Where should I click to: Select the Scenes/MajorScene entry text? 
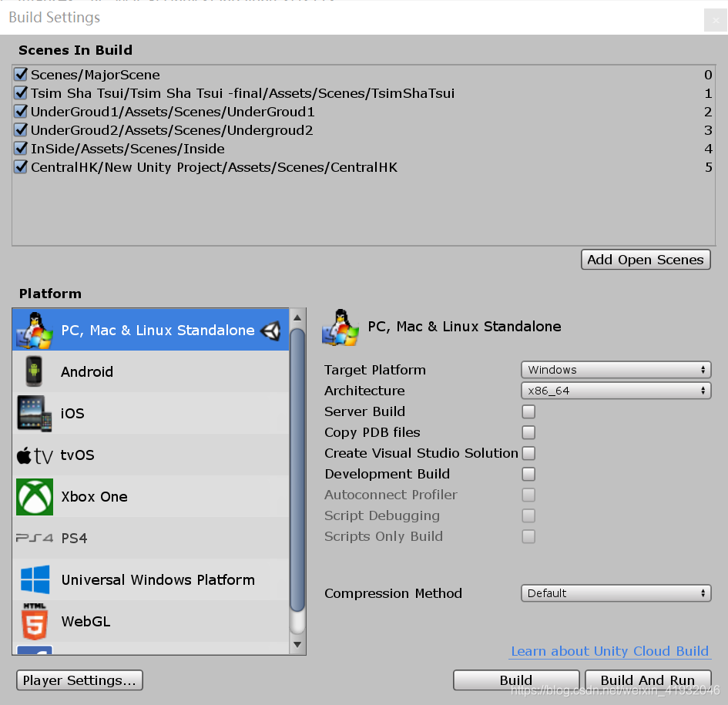point(96,75)
